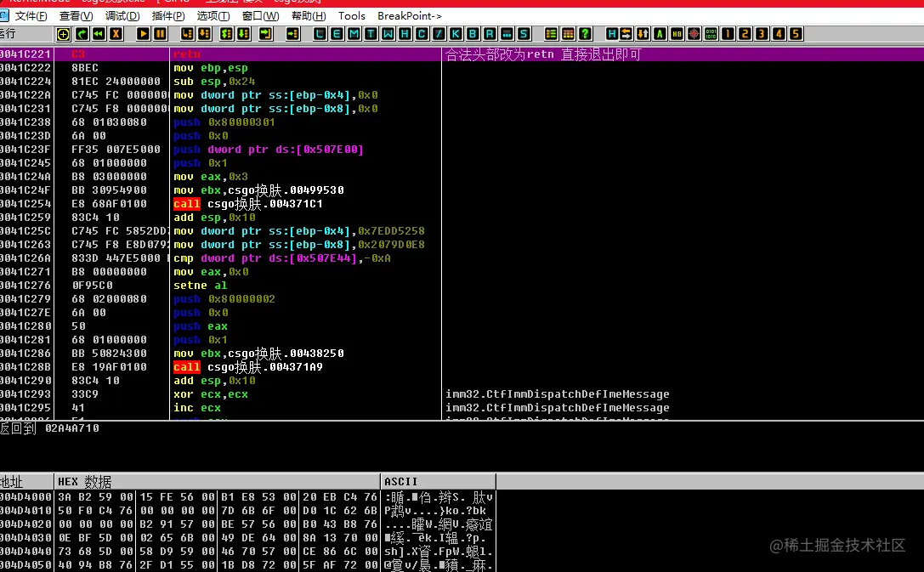Image resolution: width=924 pixels, height=572 pixels.
Task: Click the Go To Address icon
Action: pyautogui.click(x=293, y=34)
